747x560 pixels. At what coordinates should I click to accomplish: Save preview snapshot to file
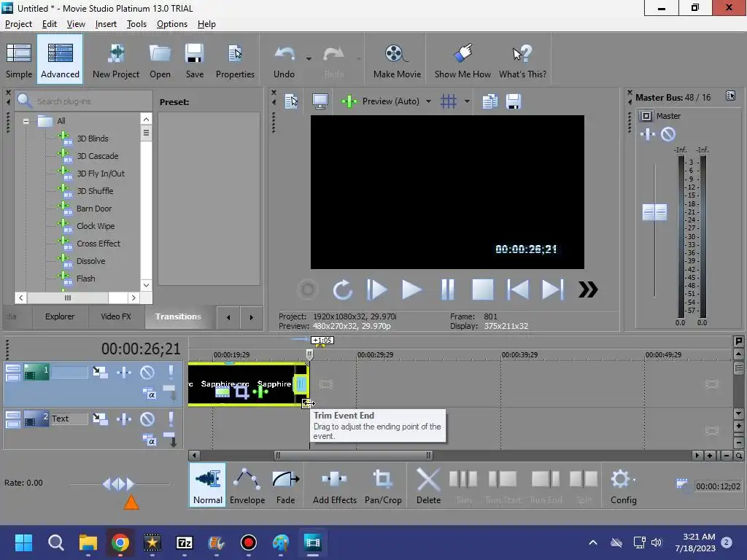click(x=513, y=101)
